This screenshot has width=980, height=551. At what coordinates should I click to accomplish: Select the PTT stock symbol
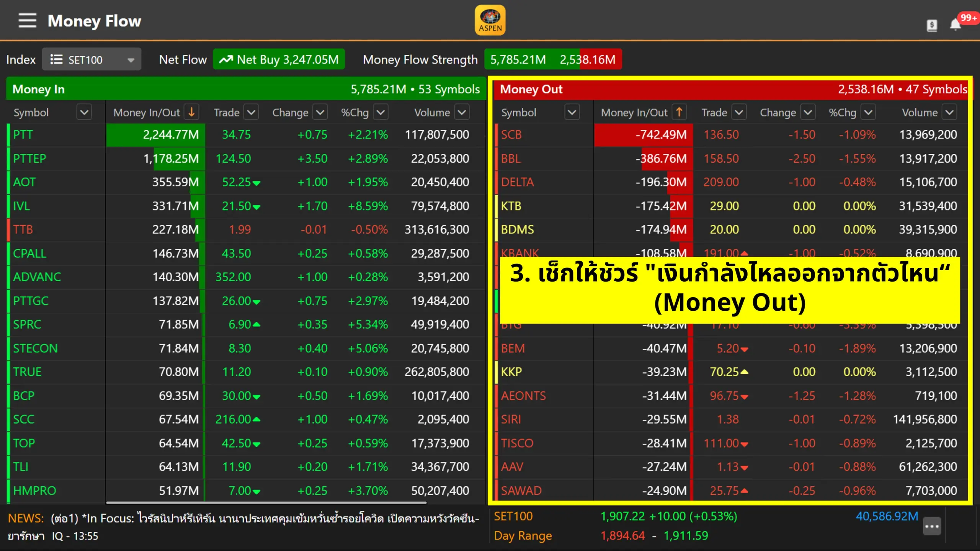click(23, 135)
